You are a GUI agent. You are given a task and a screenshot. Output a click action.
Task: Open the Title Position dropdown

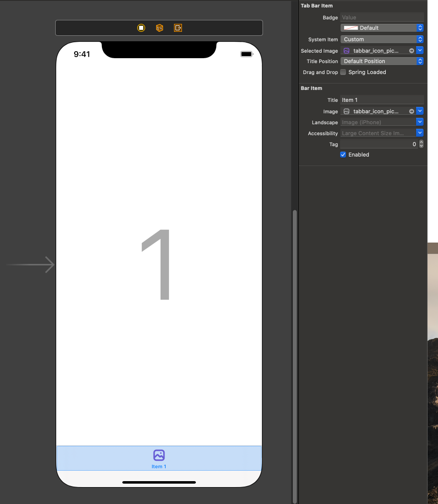(x=382, y=61)
